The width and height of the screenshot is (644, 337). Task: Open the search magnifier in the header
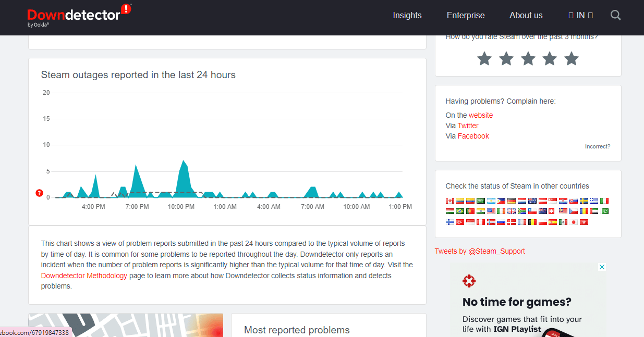615,15
